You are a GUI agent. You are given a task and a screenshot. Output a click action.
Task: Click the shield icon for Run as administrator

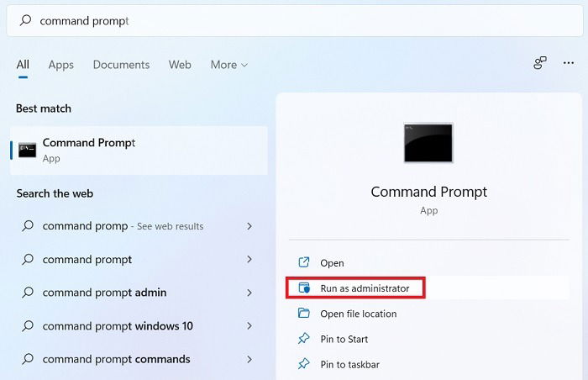click(304, 288)
